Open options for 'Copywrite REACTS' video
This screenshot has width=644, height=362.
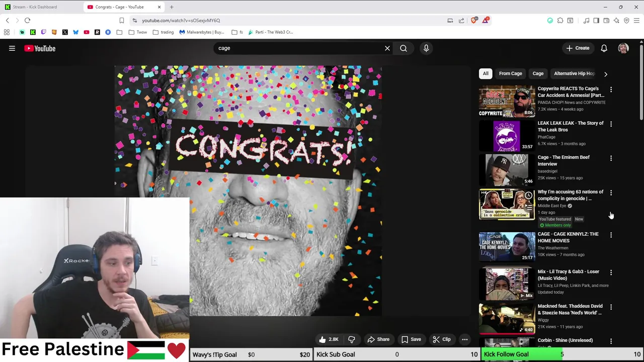(611, 89)
